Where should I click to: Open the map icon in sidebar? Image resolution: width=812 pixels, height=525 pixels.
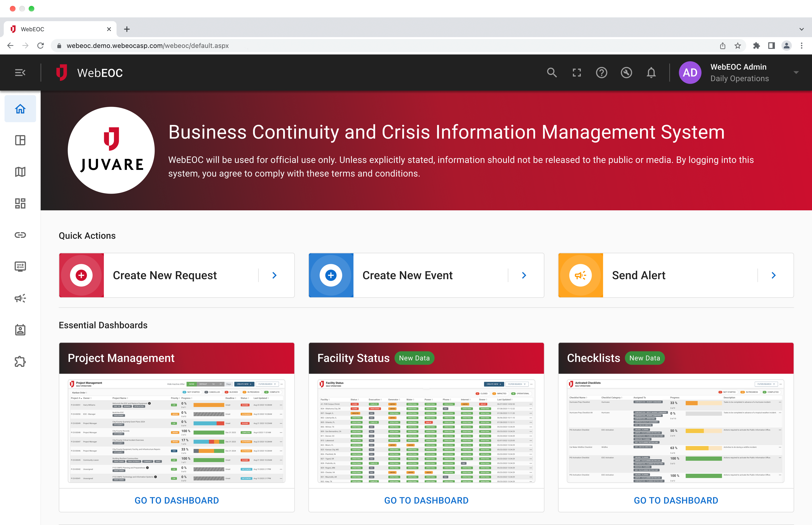click(20, 172)
